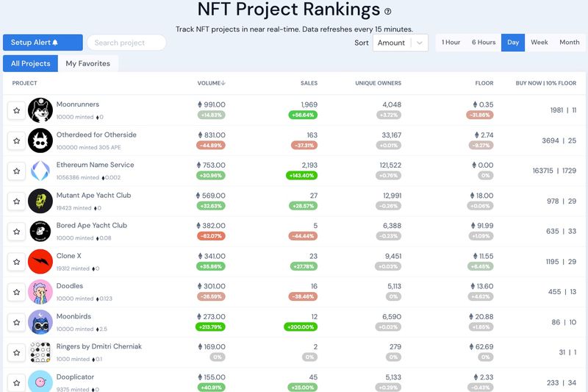Image resolution: width=588 pixels, height=392 pixels.
Task: Click the Moonrunners wolf avatar
Action: [x=40, y=110]
